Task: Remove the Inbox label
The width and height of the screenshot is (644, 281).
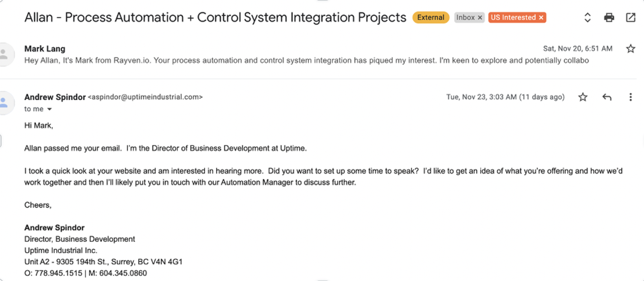Action: tap(480, 17)
